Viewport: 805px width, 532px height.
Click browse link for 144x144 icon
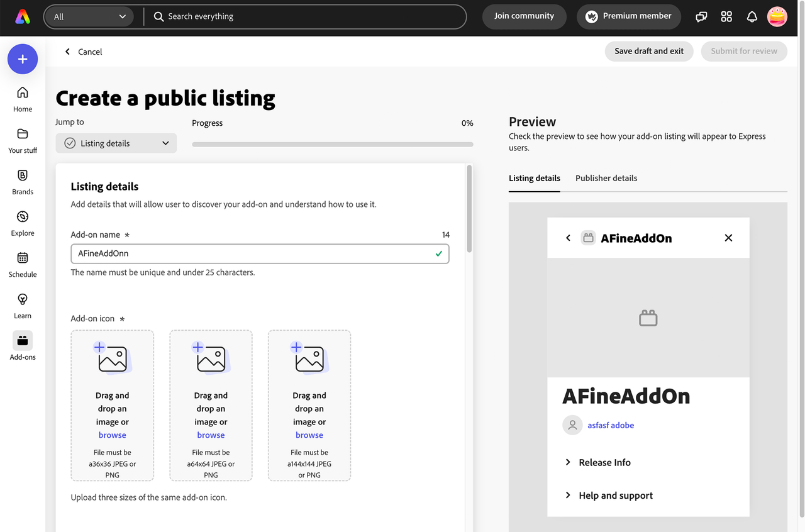point(309,435)
